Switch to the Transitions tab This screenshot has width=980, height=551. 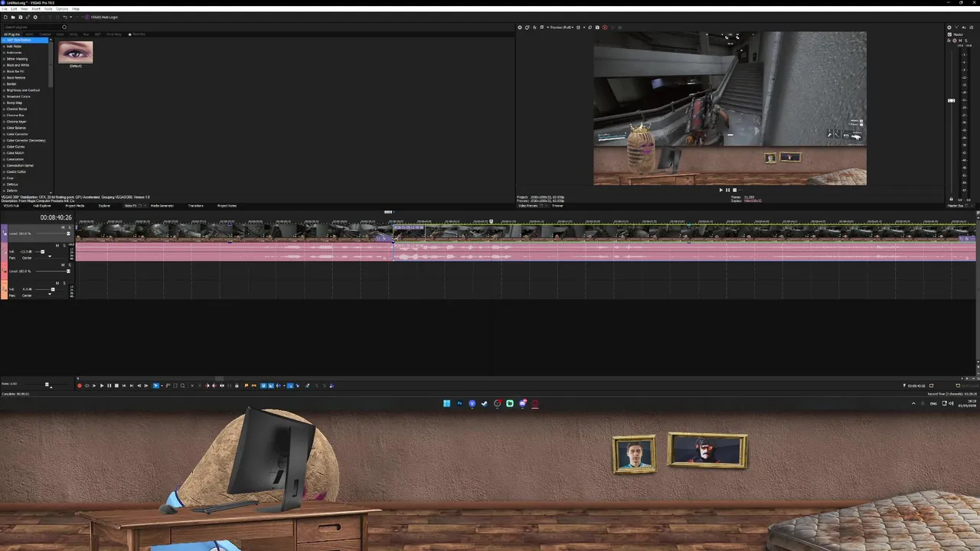pyautogui.click(x=195, y=205)
